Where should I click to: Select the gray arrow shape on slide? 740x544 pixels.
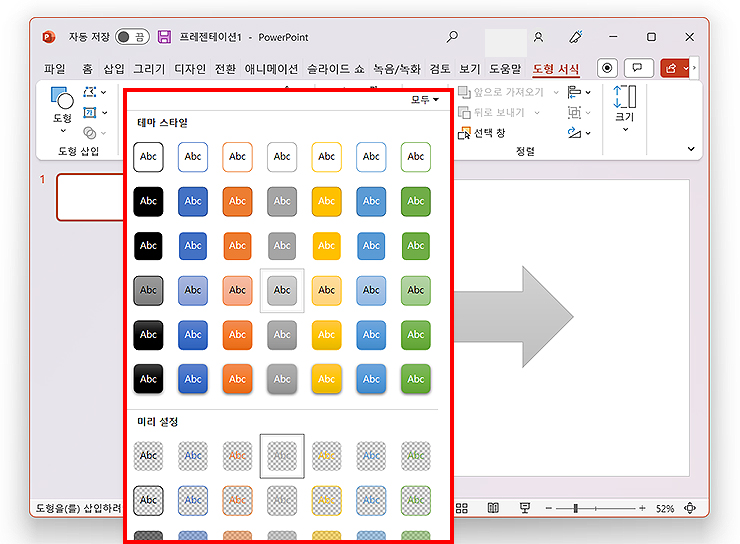513,317
